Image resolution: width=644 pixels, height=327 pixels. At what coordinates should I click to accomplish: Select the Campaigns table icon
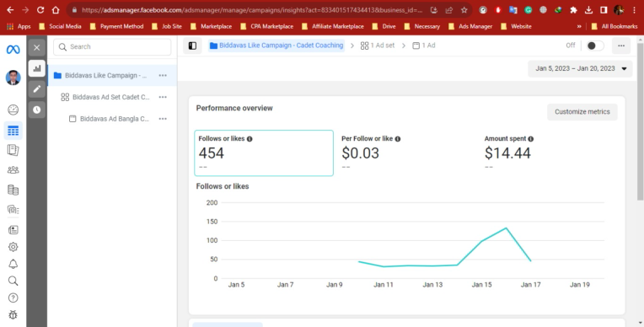[x=13, y=131]
